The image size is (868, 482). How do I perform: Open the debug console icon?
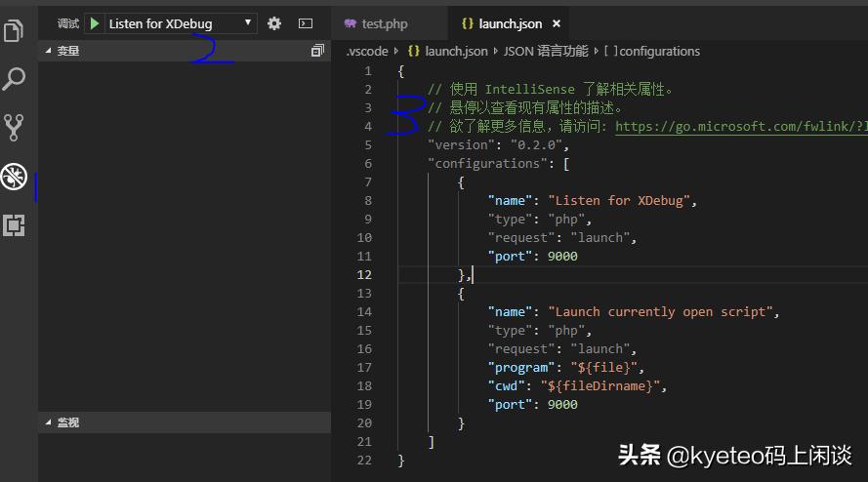(306, 23)
